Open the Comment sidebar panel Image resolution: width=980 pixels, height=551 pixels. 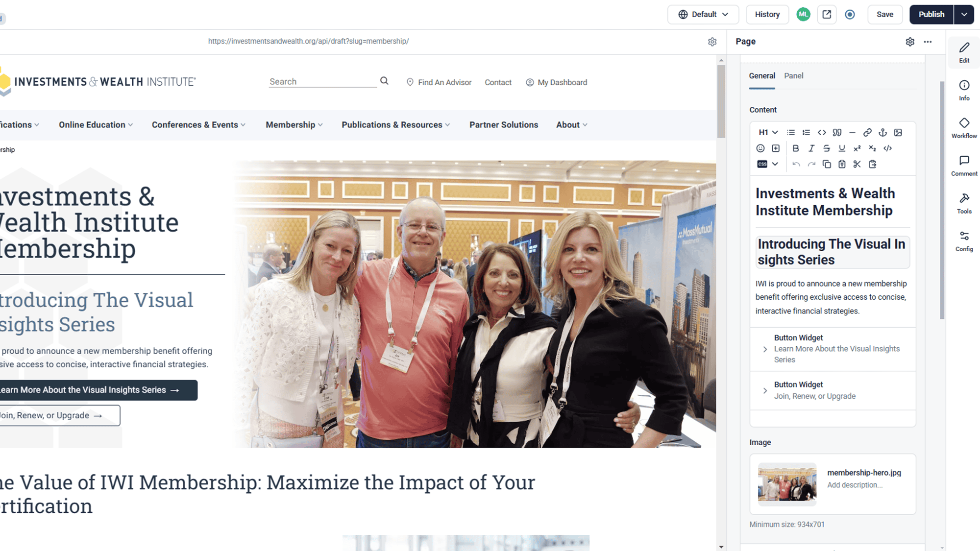964,166
